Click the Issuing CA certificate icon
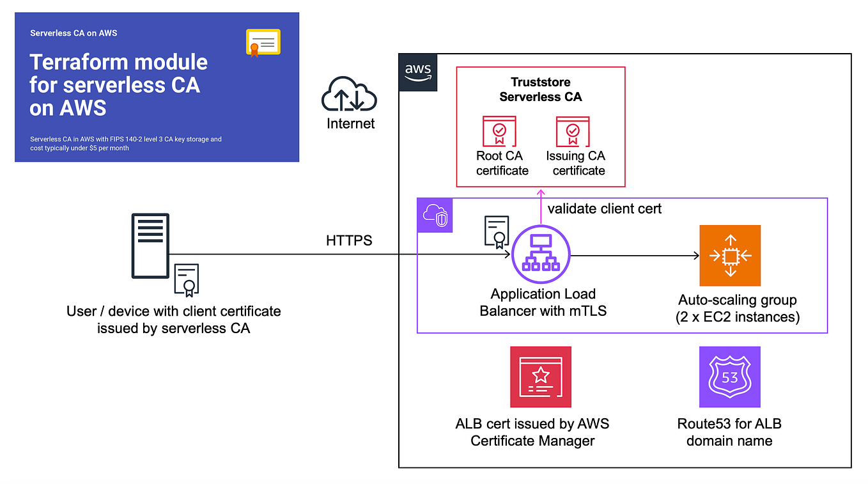Screen dimensions: 868x484 click(573, 132)
